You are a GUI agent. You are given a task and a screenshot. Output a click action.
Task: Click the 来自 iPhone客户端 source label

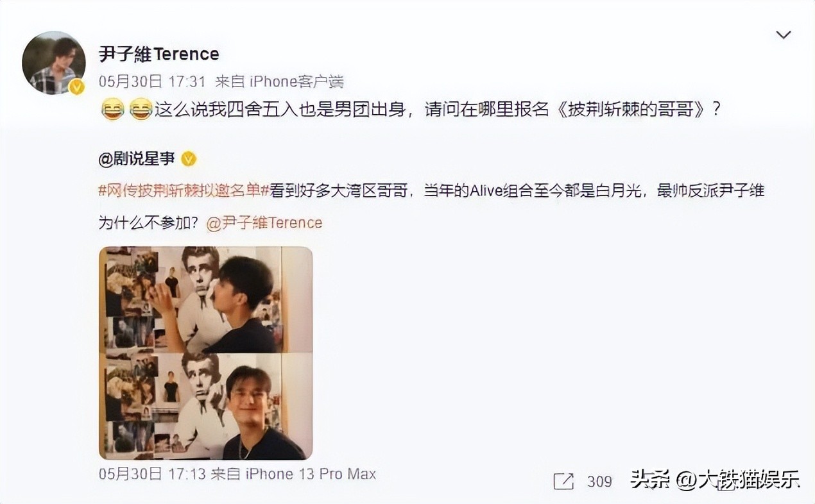pos(279,81)
